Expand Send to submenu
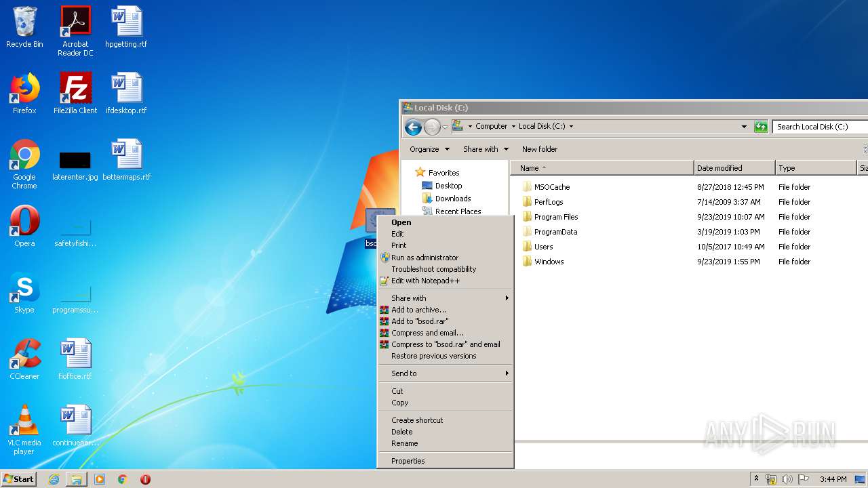 click(x=445, y=373)
